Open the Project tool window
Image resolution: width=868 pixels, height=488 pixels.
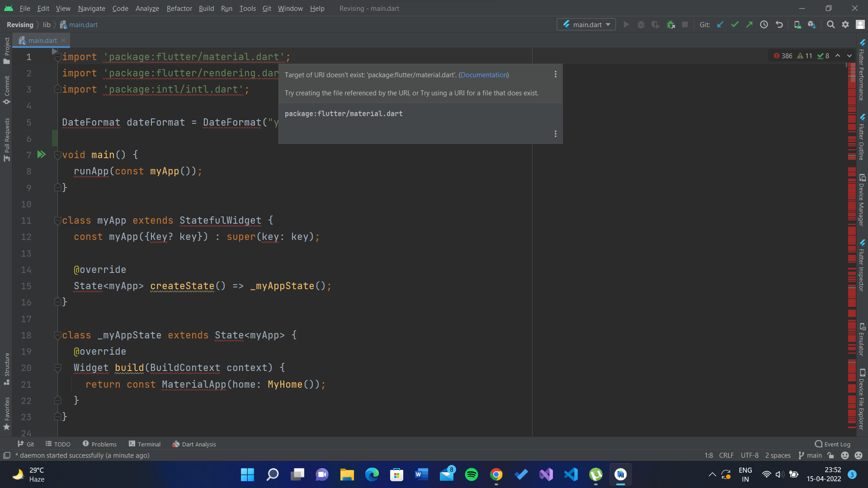[x=7, y=50]
